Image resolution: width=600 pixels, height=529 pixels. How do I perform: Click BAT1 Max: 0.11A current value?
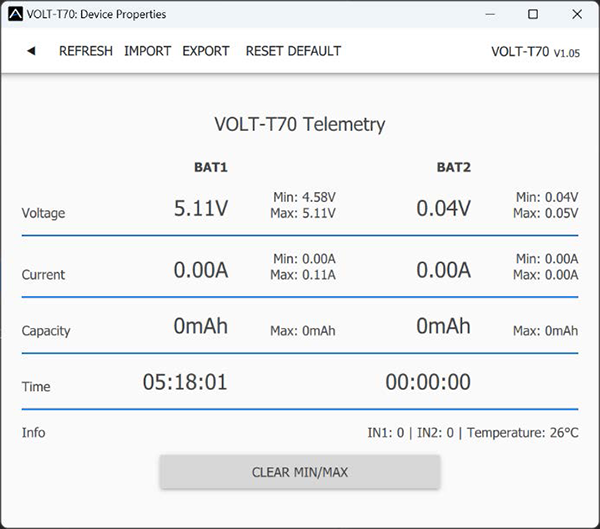tap(303, 275)
